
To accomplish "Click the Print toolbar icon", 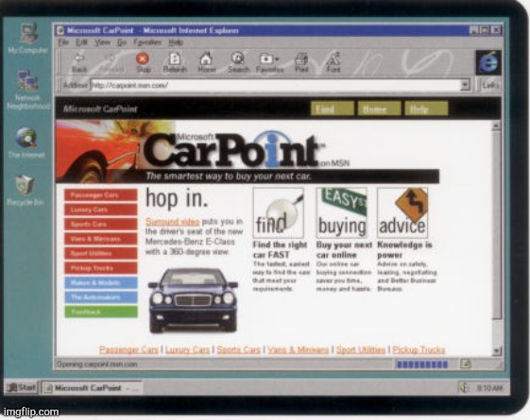I will pos(301,62).
